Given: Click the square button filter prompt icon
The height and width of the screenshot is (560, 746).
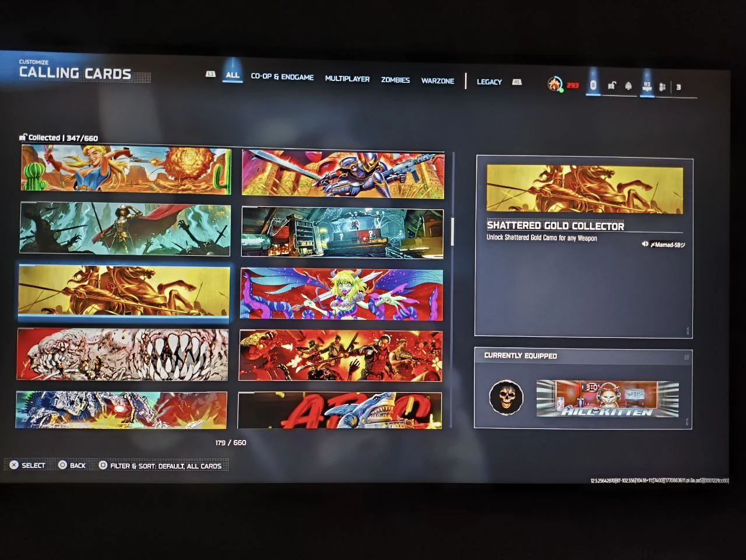Looking at the screenshot, I should click(103, 465).
